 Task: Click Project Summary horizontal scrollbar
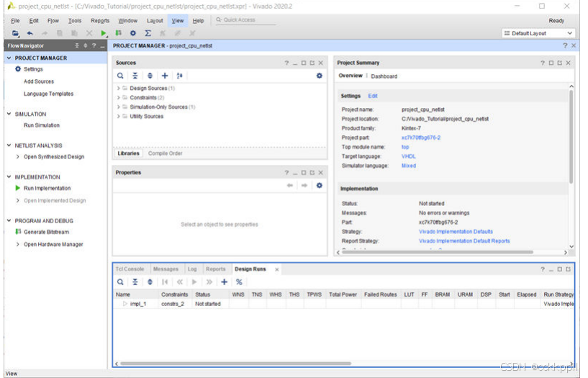[438, 253]
